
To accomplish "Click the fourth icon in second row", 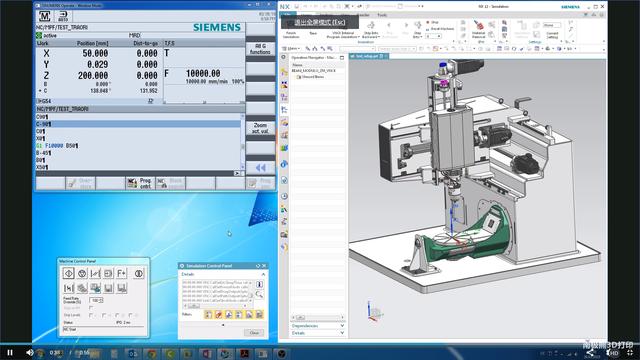I will point(108,288).
